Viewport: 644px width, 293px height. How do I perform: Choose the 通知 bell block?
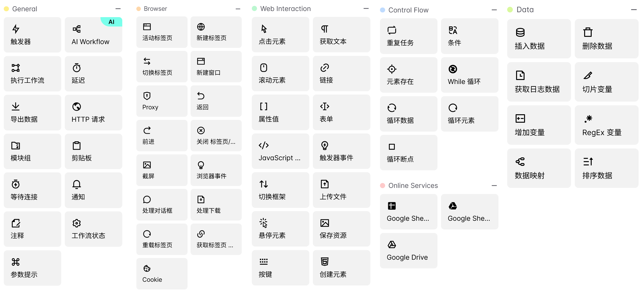point(93,190)
